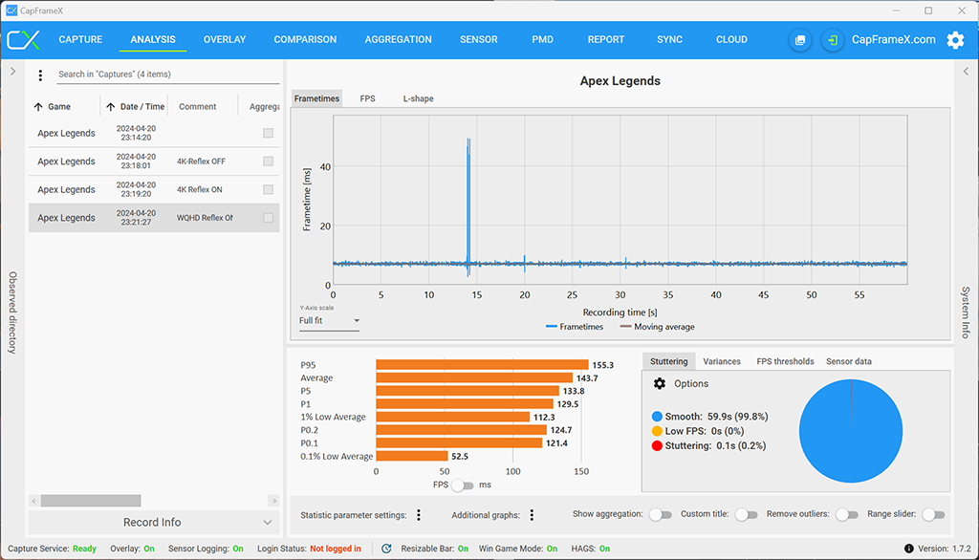Sort by Date / Time column arrow
This screenshot has width=979, height=560.
111,107
